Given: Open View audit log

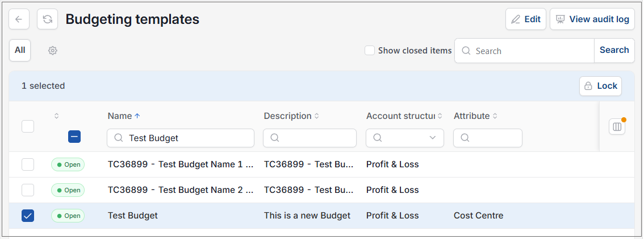Looking at the screenshot, I should point(592,19).
